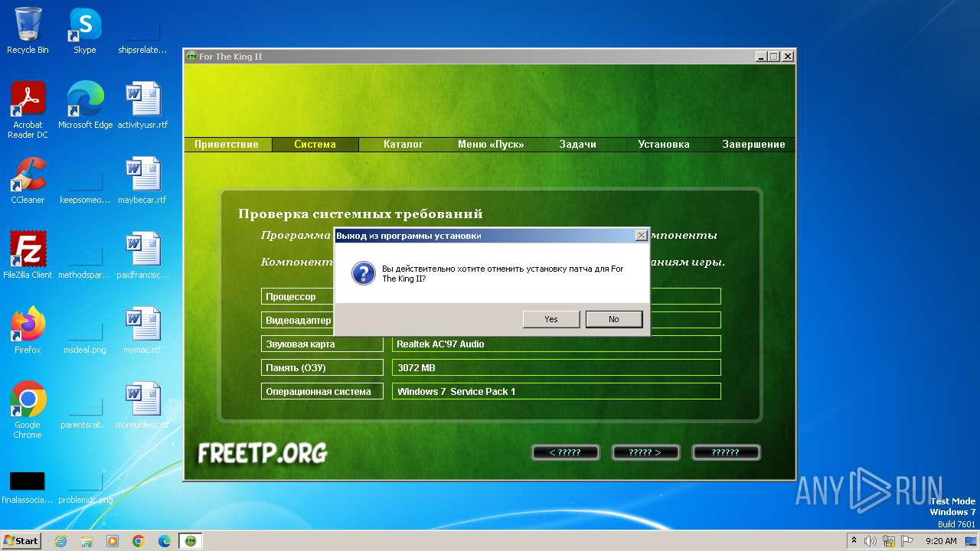Select the Система tab
Screen dimensions: 980x551
tap(315, 145)
